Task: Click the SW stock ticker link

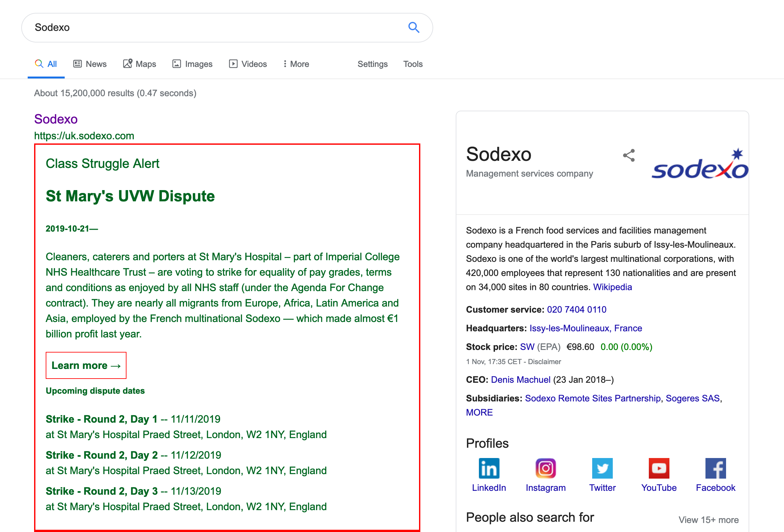Action: click(527, 347)
